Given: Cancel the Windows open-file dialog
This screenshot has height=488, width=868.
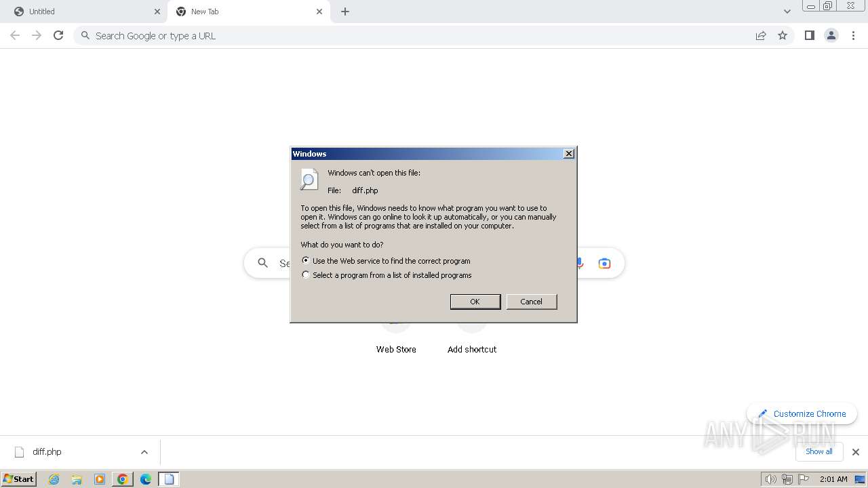Looking at the screenshot, I should tap(532, 302).
